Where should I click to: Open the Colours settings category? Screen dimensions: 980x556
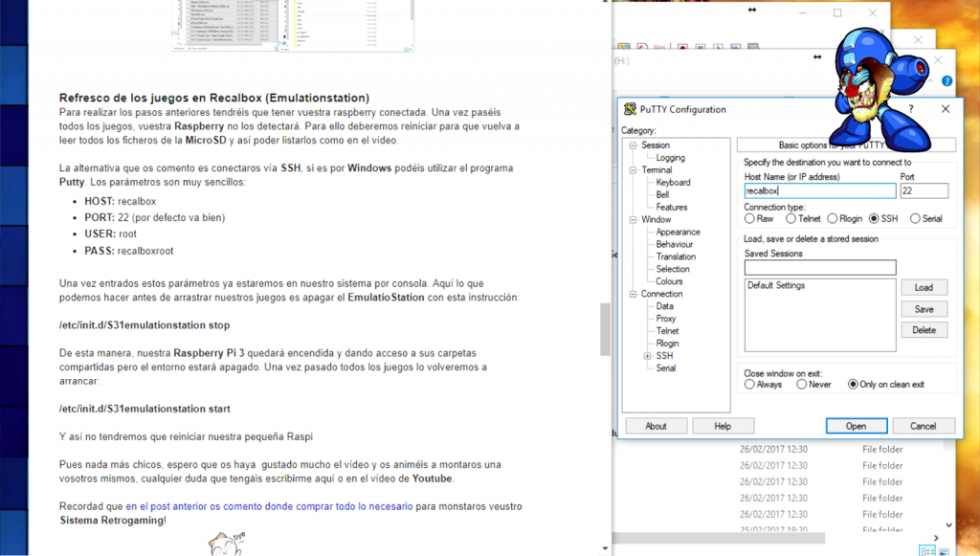tap(669, 281)
